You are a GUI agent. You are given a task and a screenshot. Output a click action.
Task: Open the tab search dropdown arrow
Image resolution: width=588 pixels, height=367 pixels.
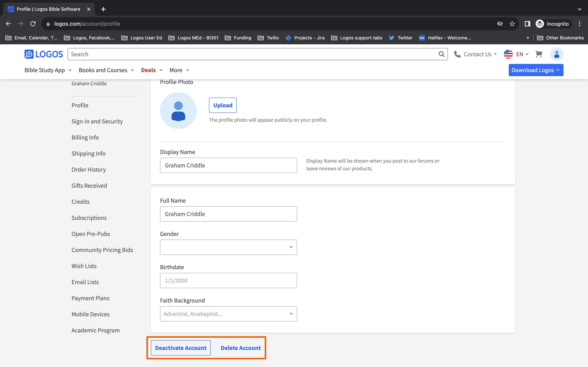[579, 9]
